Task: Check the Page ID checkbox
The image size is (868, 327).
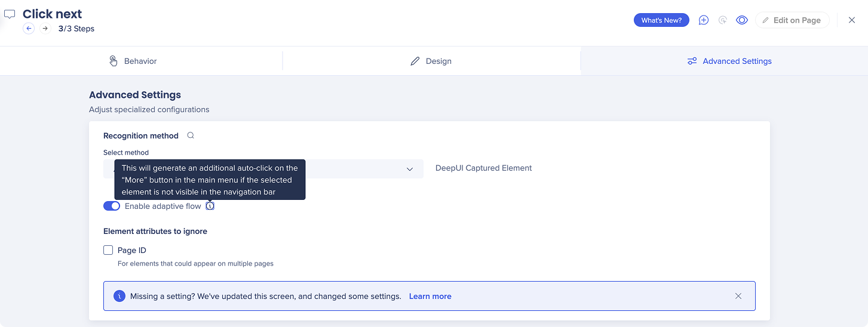Action: click(x=108, y=250)
